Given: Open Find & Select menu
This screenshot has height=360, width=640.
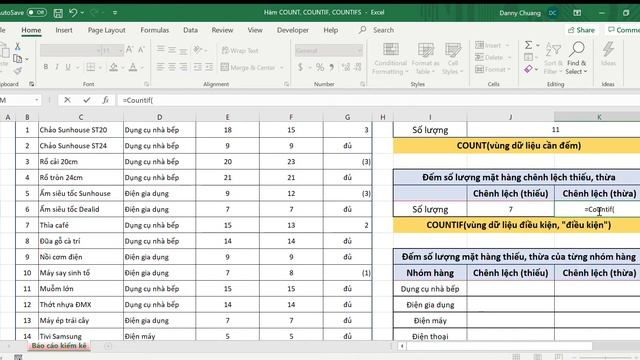Looking at the screenshot, I should 576,58.
